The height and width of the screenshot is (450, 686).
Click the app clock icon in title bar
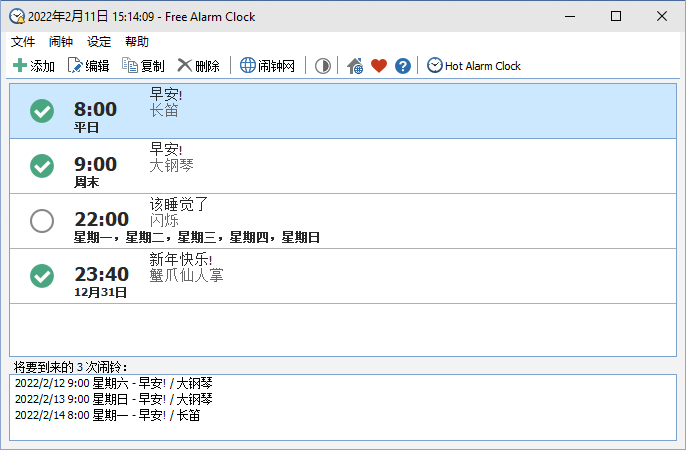(17, 16)
